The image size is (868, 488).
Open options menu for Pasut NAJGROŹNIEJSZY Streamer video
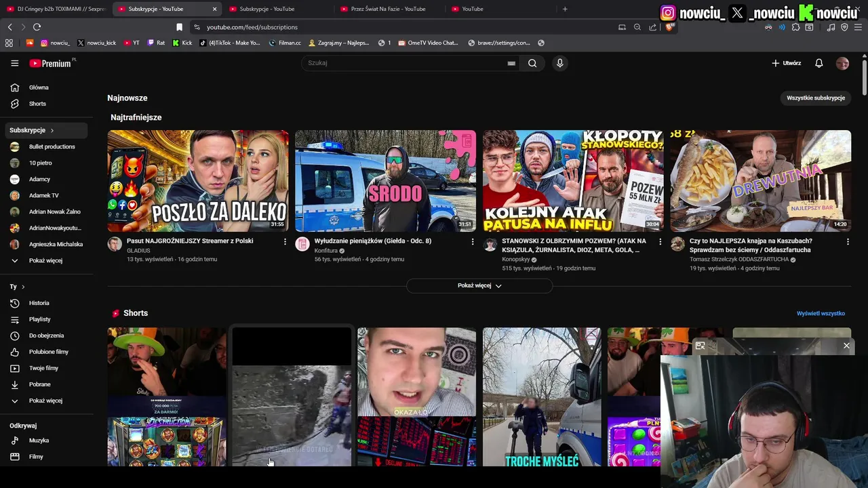tap(285, 241)
